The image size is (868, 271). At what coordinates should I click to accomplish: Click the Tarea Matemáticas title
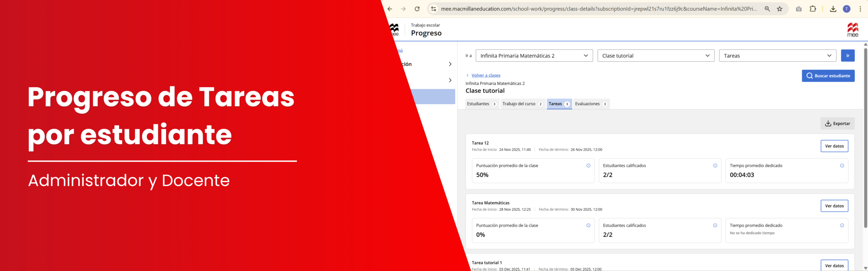click(x=491, y=203)
